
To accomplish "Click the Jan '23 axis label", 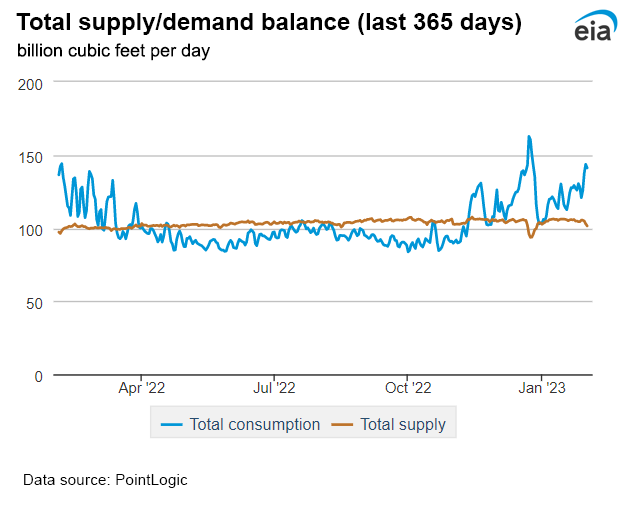I will pyautogui.click(x=542, y=388).
